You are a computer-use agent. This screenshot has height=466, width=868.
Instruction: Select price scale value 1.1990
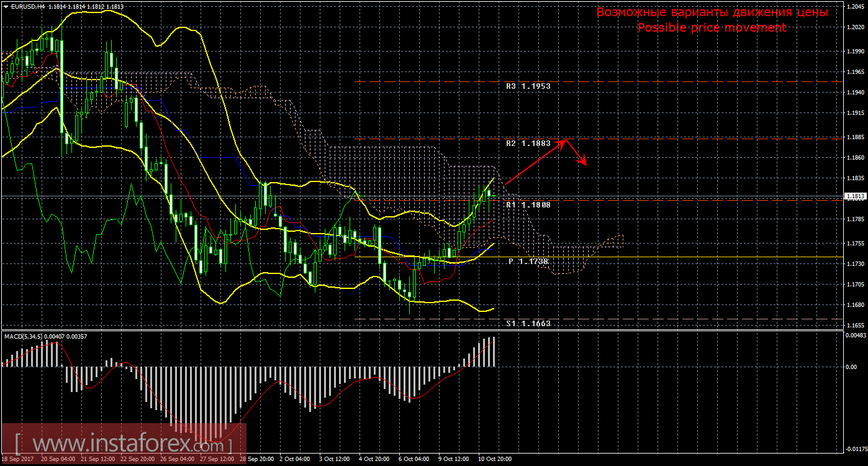[x=856, y=52]
